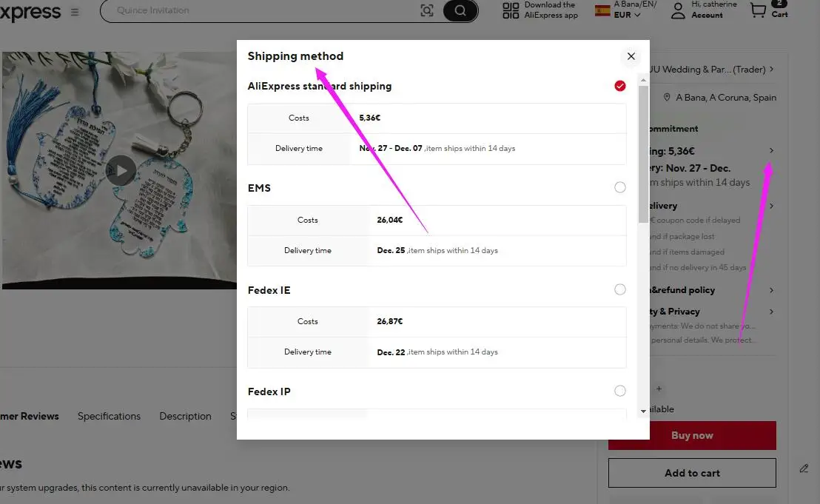Select AliExpress standard shipping radio button
The width and height of the screenshot is (820, 504).
[619, 86]
